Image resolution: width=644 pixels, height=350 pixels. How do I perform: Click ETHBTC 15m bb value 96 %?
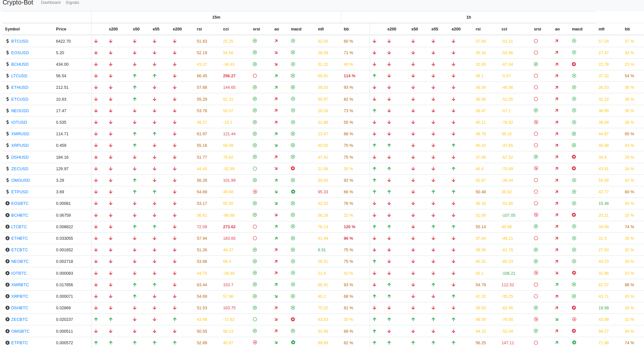(348, 238)
